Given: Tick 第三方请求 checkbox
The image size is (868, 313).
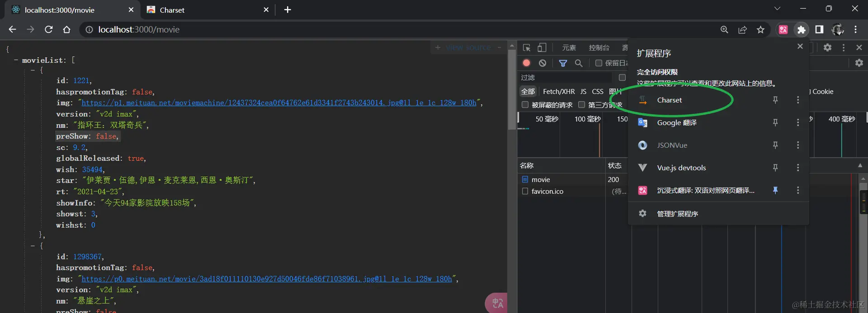Looking at the screenshot, I should click(x=581, y=105).
